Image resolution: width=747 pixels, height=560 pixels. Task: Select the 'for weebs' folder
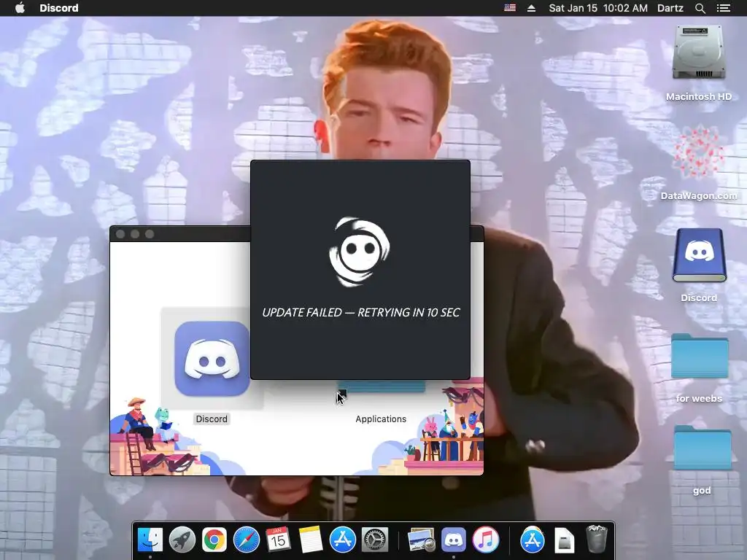click(700, 356)
